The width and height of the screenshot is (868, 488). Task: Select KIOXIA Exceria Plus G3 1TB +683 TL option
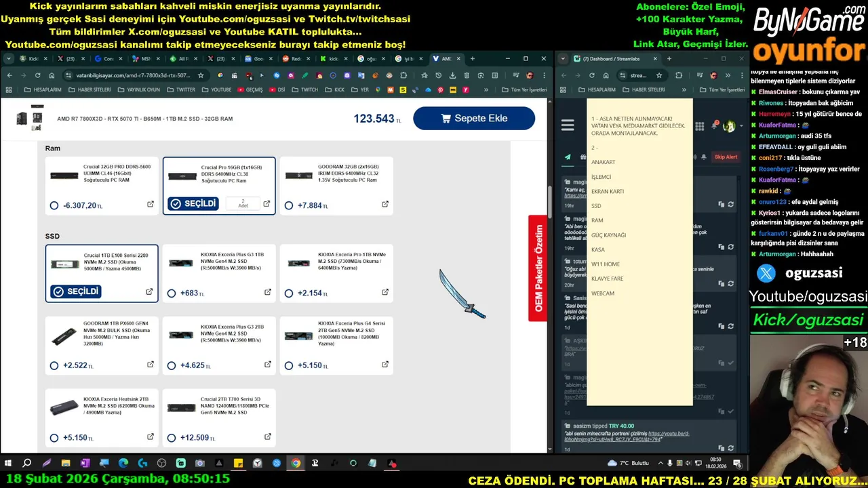point(172,293)
